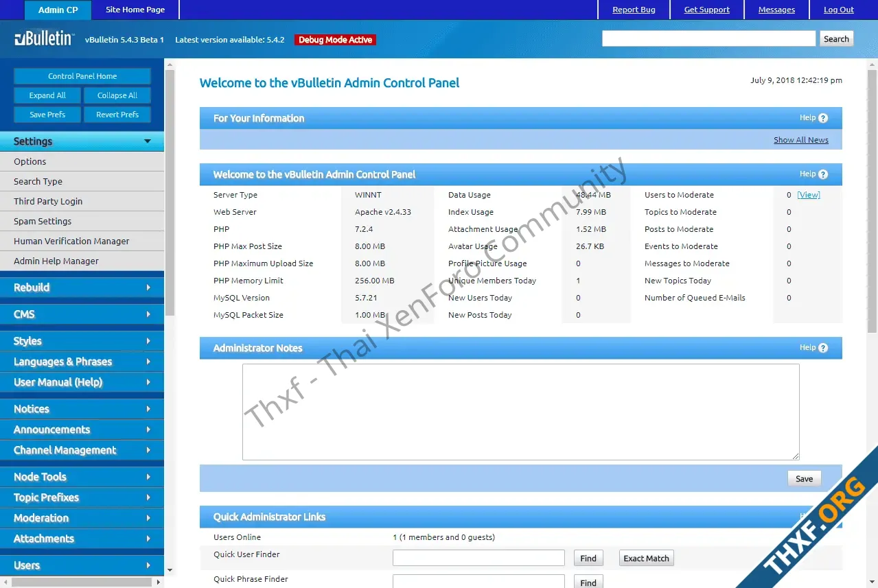Open Third Party Login settings
This screenshot has width=878, height=588.
tap(82, 202)
